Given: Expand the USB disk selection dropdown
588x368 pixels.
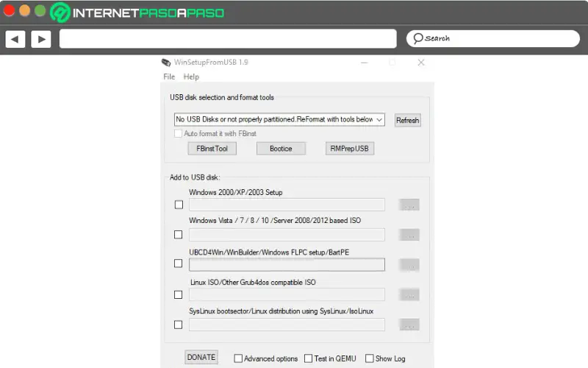Looking at the screenshot, I should 379,120.
